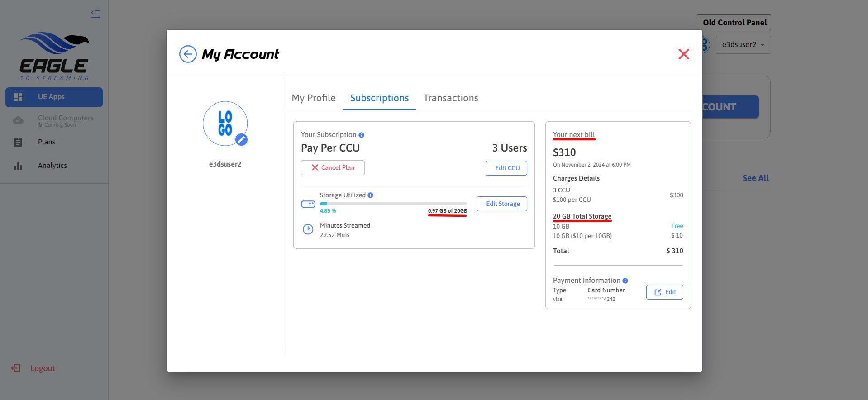This screenshot has width=868, height=400.
Task: Click the pencil icon on the profile logo
Action: click(242, 140)
